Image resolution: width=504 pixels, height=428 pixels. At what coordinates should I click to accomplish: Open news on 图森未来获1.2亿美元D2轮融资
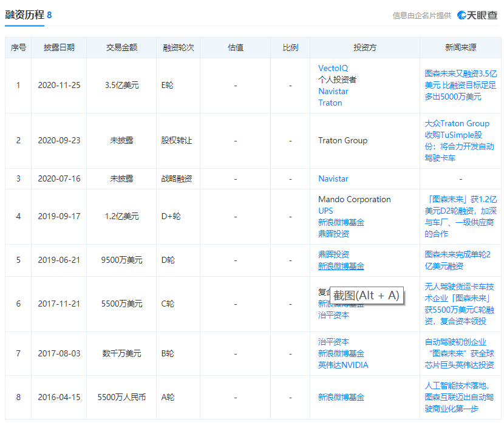461,216
